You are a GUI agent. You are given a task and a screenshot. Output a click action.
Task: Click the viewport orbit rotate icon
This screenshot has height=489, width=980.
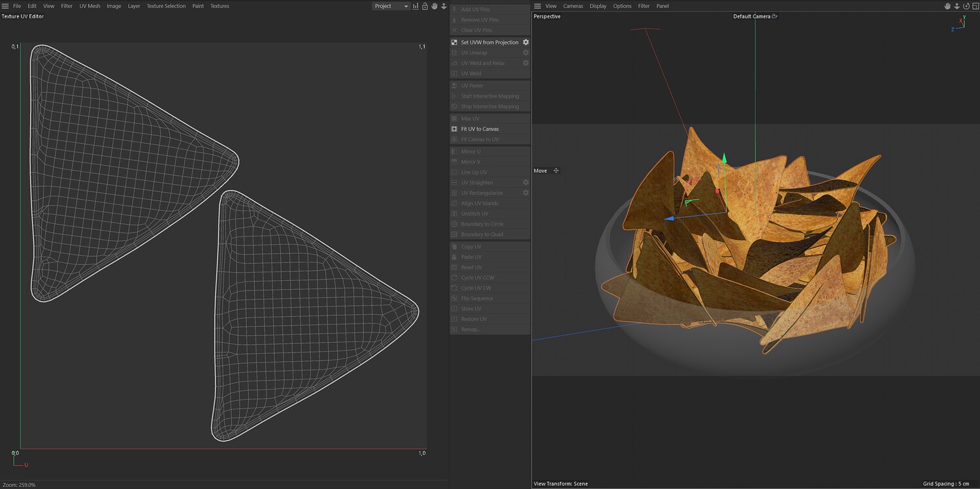965,6
